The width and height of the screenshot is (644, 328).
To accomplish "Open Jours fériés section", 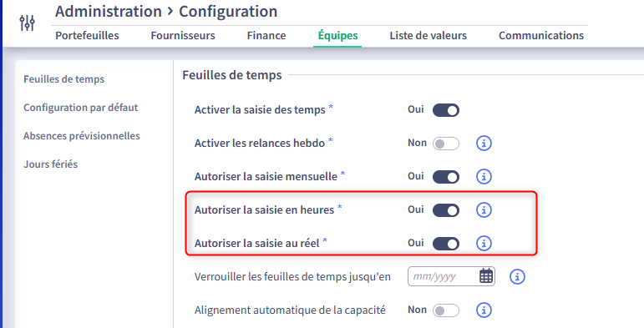I will pos(50,164).
